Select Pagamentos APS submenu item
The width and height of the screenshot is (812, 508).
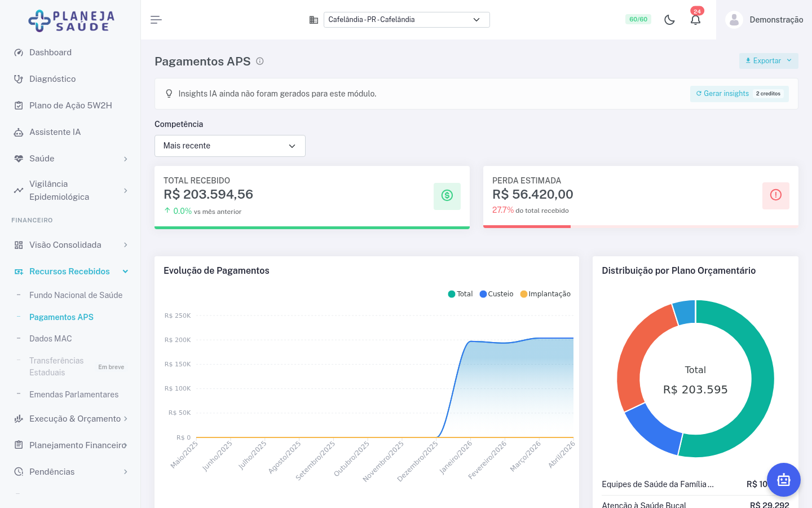(61, 317)
